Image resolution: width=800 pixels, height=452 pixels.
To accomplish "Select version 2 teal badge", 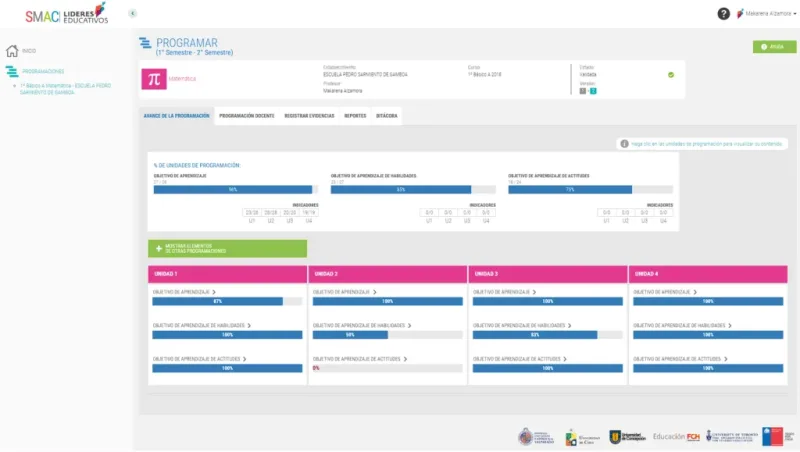I will coord(593,91).
